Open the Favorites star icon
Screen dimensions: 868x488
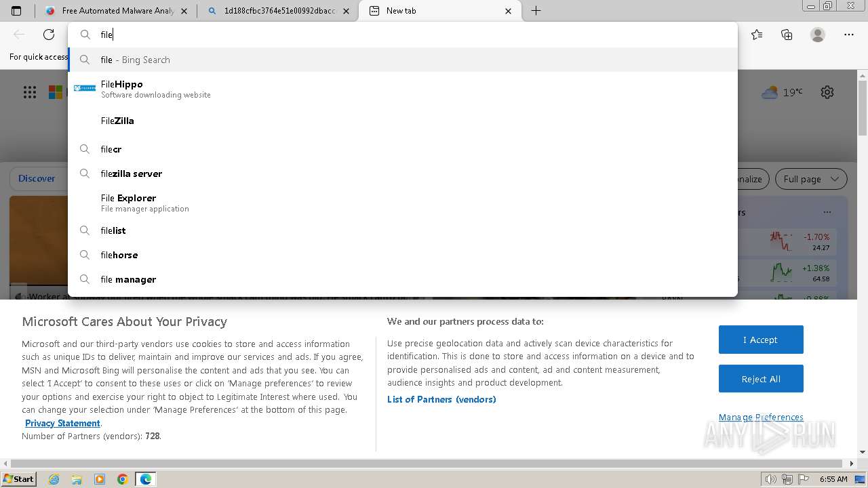[x=757, y=35]
